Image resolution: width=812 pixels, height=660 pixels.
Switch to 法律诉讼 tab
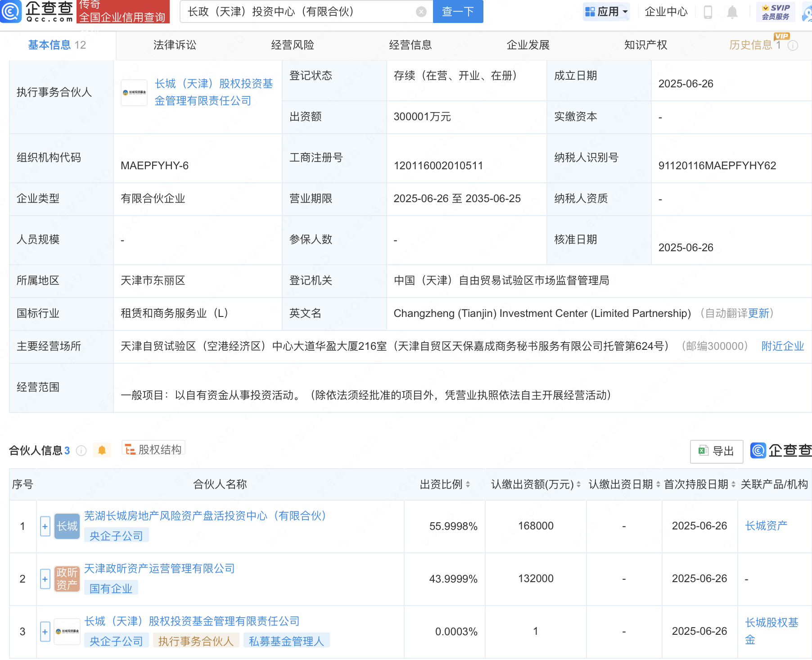point(175,45)
